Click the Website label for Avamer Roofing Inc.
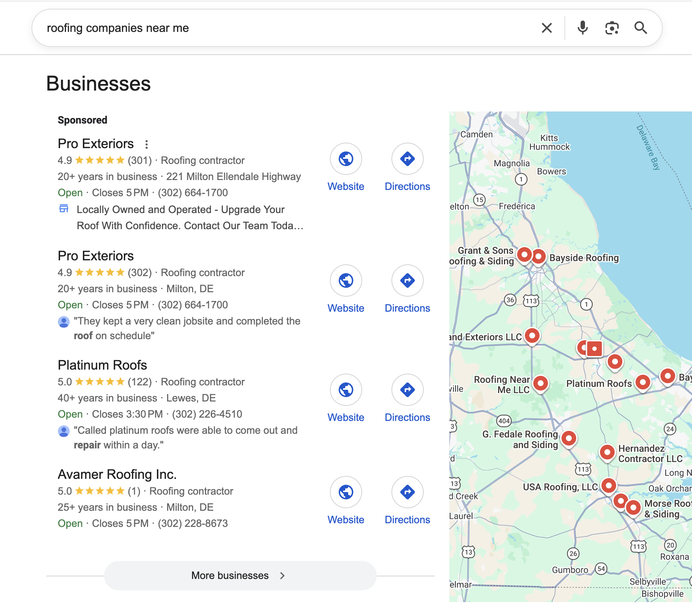 point(346,520)
